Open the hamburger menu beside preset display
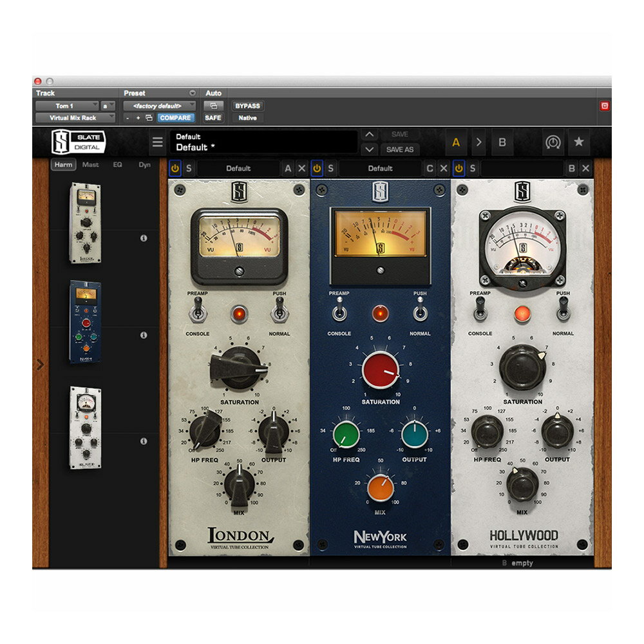 click(x=157, y=142)
